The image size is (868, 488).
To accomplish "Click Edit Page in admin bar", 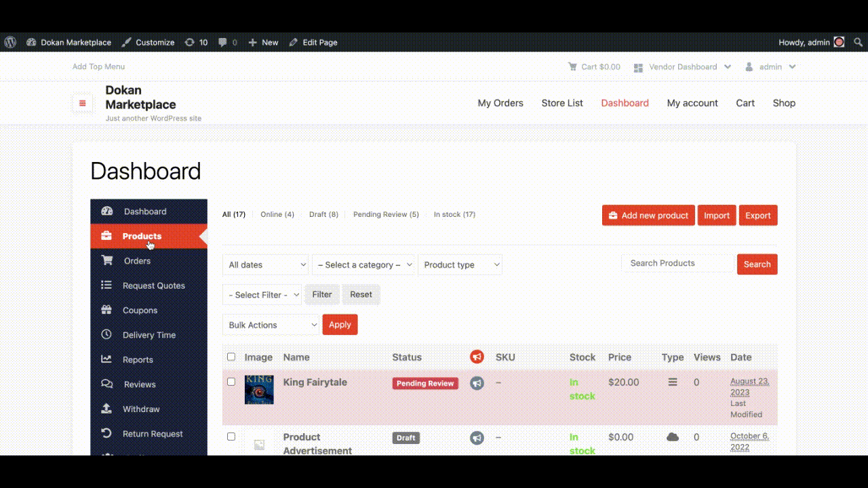I will click(313, 42).
